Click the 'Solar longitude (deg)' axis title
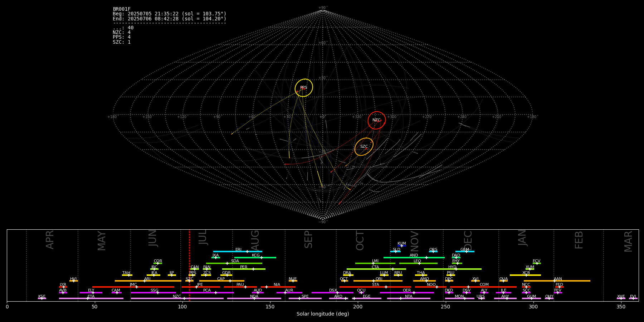The height and width of the screenshot is (322, 644). (x=323, y=314)
